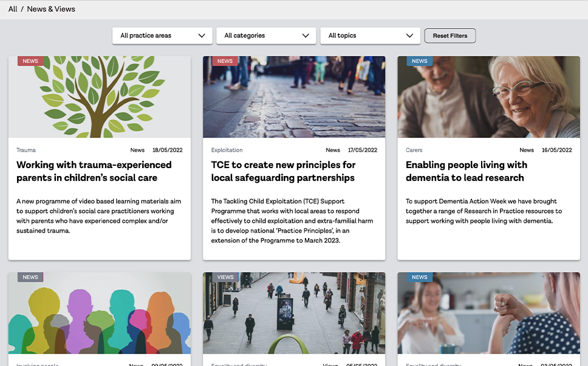Read Enabling people living with dementia article

click(x=466, y=171)
